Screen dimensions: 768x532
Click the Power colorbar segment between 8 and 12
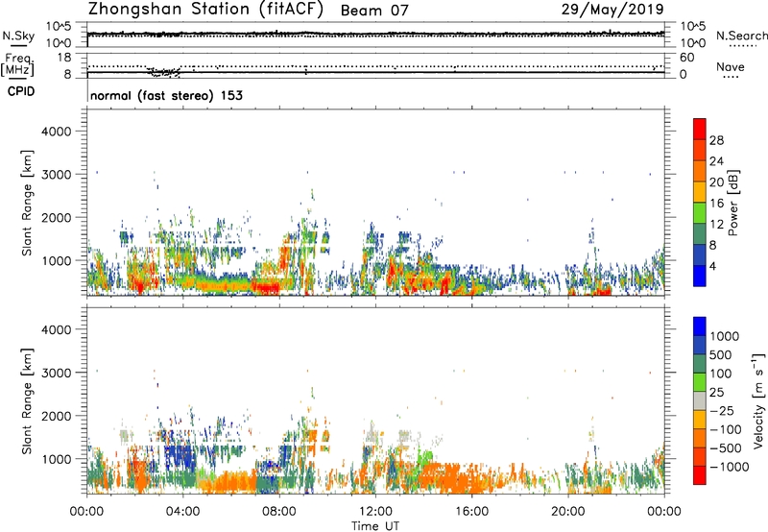click(700, 233)
